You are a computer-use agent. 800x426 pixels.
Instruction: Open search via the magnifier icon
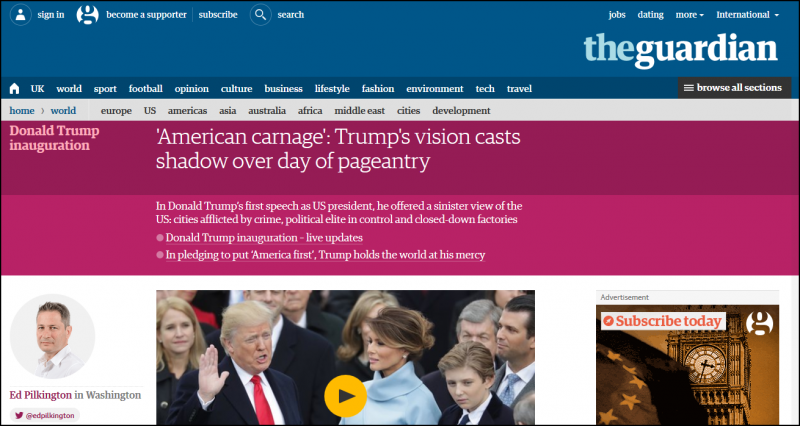pos(261,15)
